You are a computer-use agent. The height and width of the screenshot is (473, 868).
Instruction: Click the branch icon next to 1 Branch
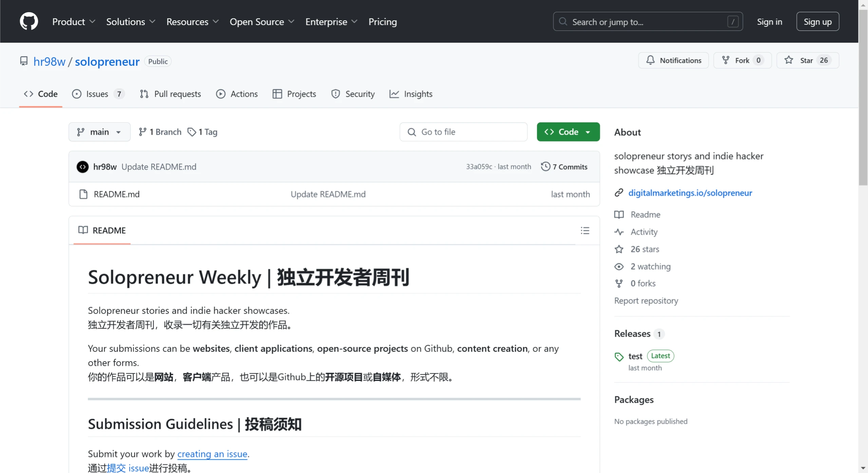pos(143,132)
